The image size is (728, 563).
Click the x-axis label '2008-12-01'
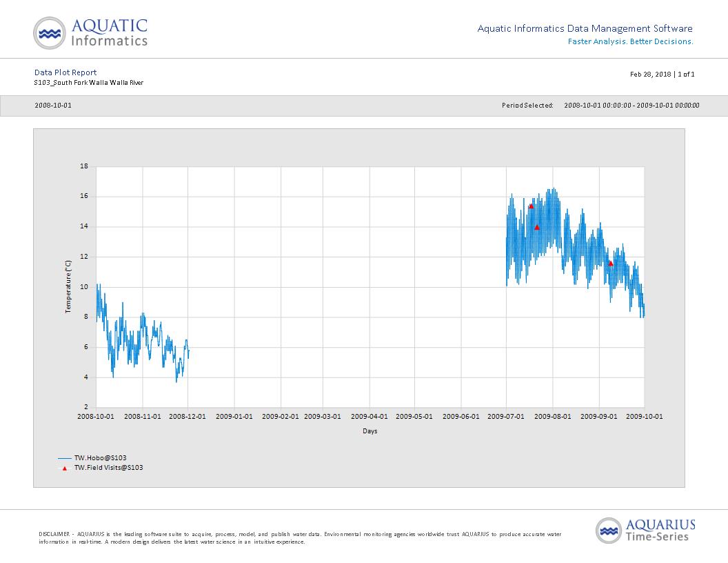click(187, 417)
